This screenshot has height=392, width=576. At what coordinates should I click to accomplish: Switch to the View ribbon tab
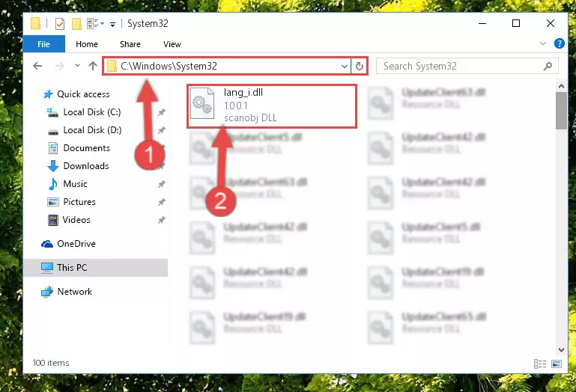172,44
